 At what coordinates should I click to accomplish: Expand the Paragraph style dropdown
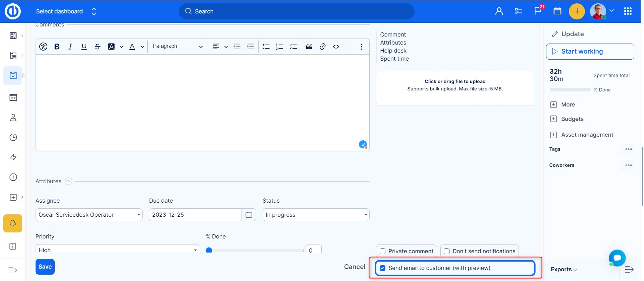[177, 46]
